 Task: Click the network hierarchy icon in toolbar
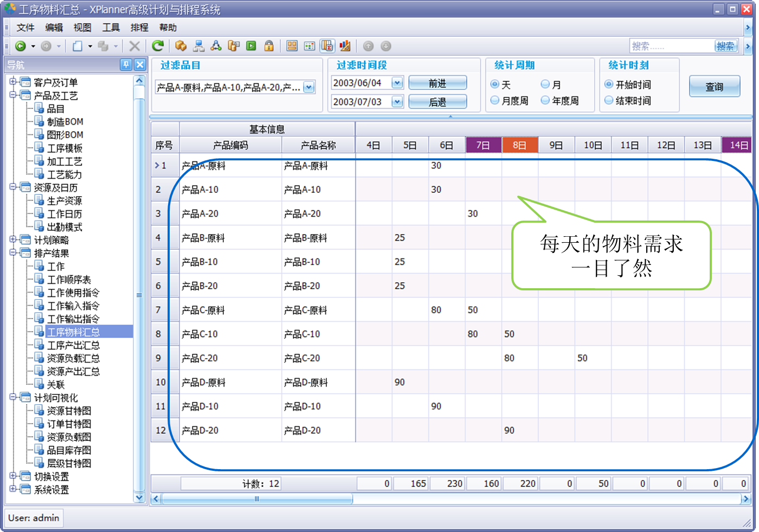(199, 46)
